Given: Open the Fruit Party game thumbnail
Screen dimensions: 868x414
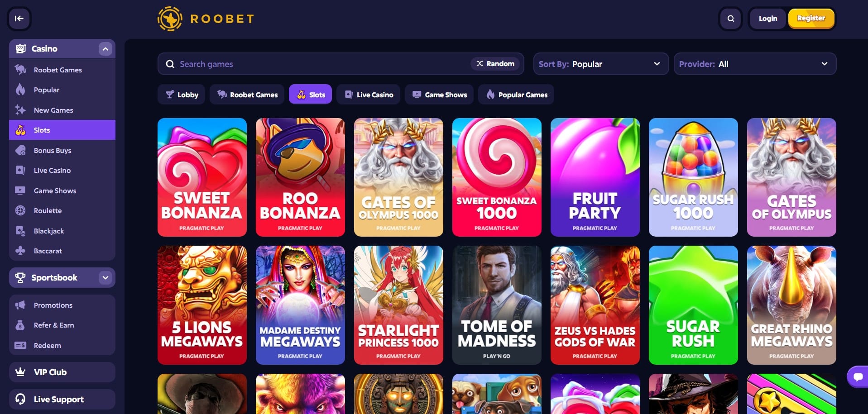Looking at the screenshot, I should 595,177.
